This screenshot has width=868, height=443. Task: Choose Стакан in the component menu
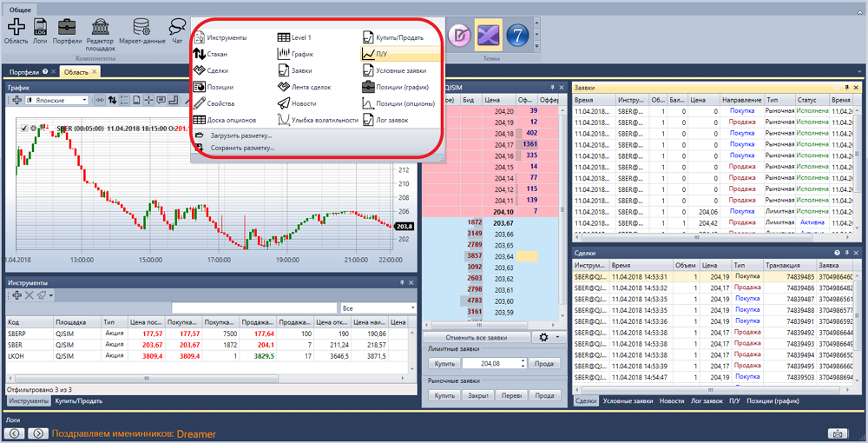[210, 54]
